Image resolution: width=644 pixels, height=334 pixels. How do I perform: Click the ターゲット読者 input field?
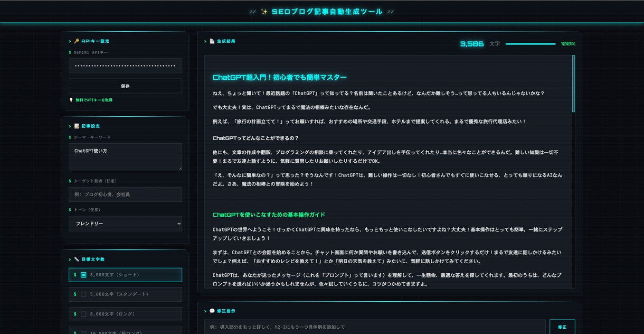click(x=125, y=194)
